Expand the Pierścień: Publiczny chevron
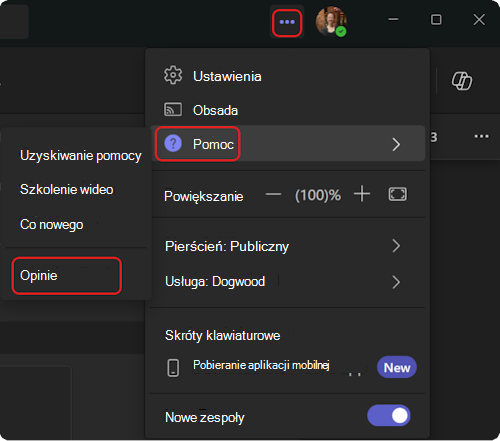 (396, 246)
